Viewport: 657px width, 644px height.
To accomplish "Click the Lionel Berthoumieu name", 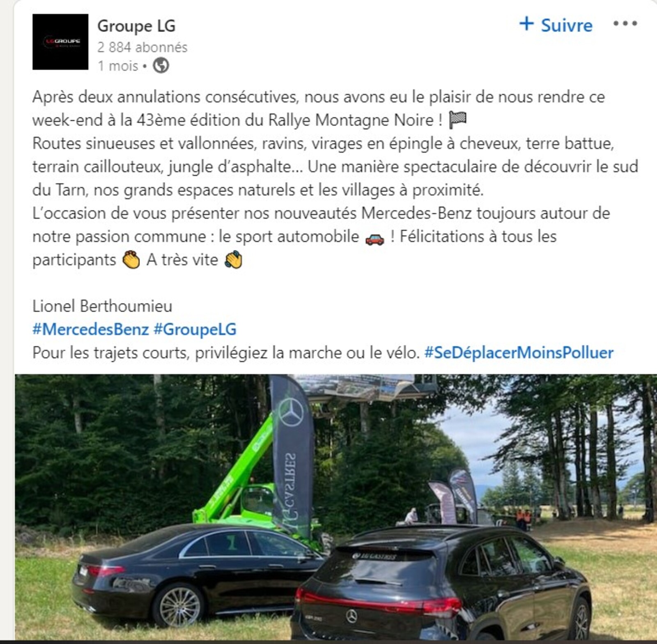I will pos(102,306).
